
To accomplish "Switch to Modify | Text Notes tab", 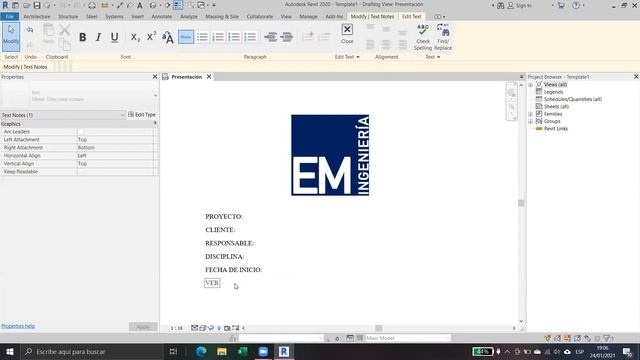I will [372, 17].
